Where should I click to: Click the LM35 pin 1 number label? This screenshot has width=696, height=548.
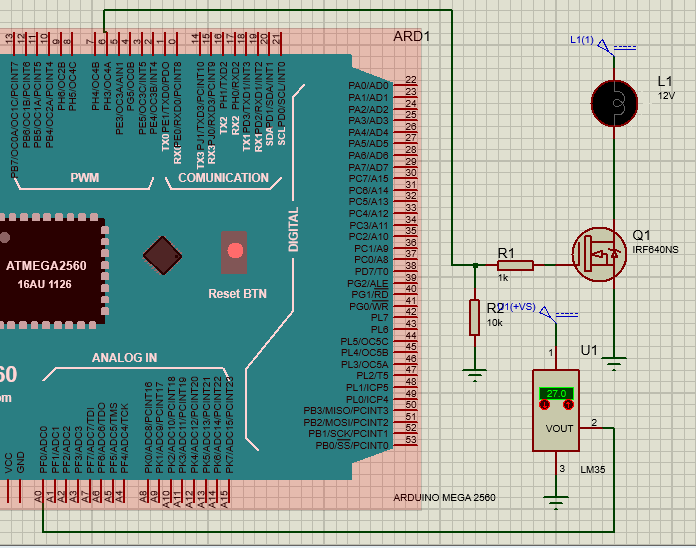coord(550,353)
